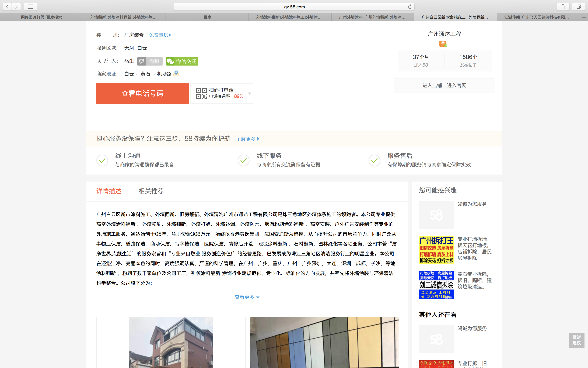588x368 pixels.
Task: Click the WeChat icon in 微信交谈
Action: click(x=170, y=61)
